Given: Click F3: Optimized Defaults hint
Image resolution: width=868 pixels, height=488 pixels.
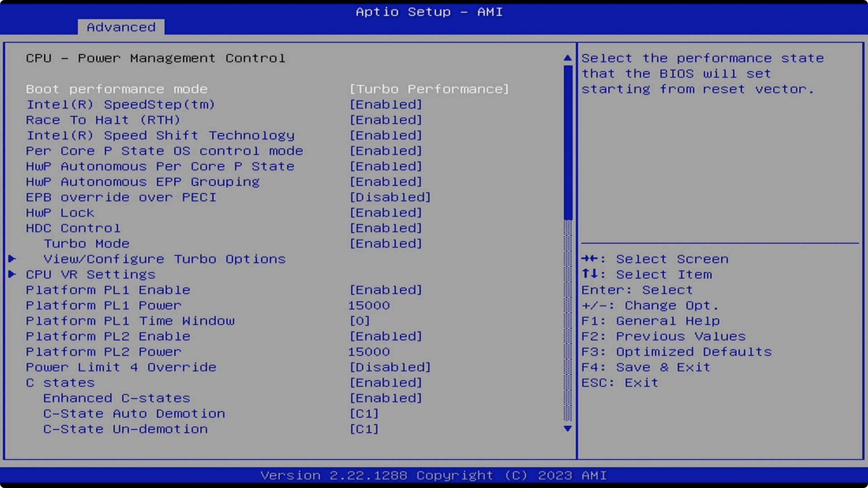Looking at the screenshot, I should click(676, 352).
